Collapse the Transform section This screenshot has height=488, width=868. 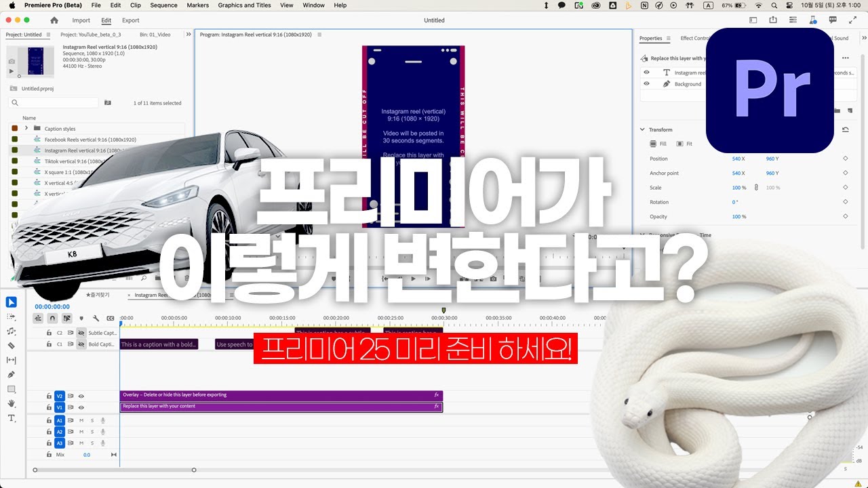[643, 129]
